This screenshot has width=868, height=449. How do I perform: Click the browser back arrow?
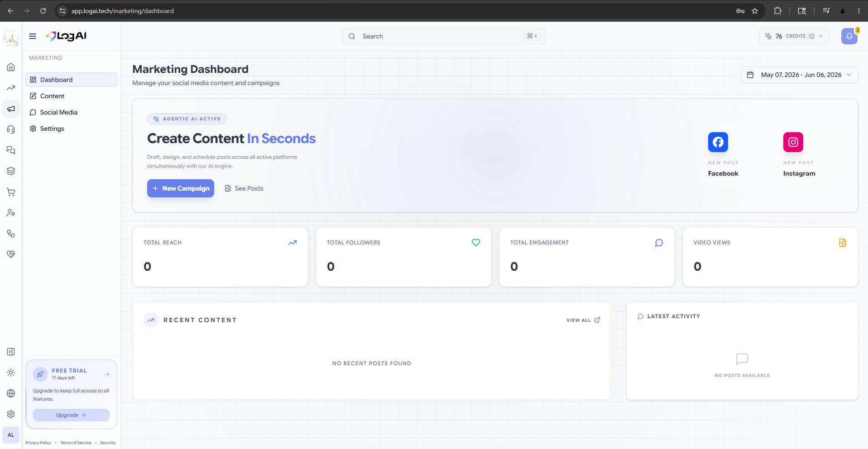click(10, 11)
